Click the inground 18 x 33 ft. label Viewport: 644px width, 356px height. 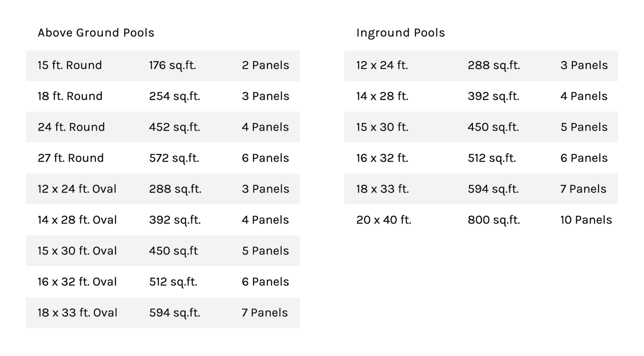tap(382, 189)
